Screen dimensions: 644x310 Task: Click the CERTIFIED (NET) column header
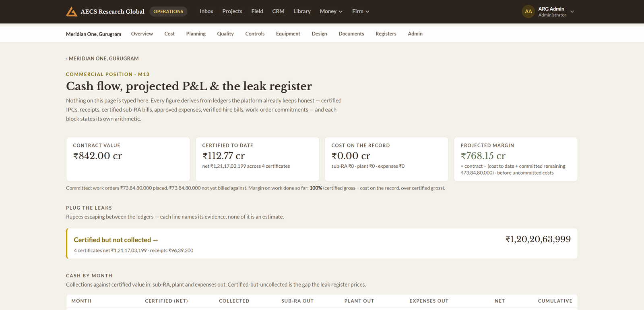click(166, 301)
